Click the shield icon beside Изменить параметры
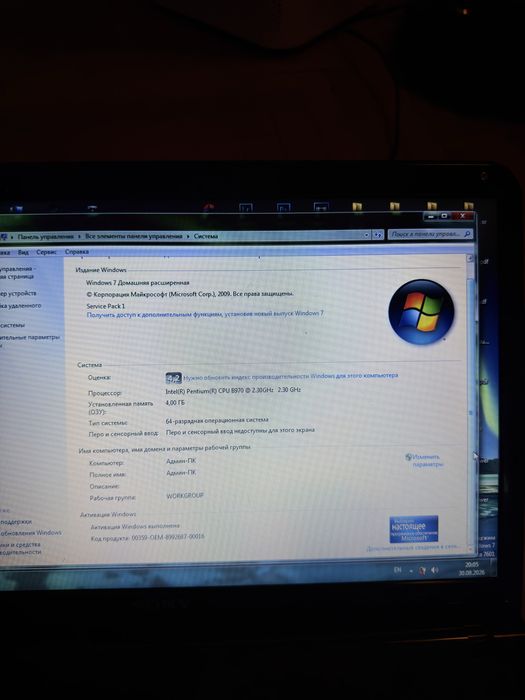The width and height of the screenshot is (525, 700). [x=408, y=457]
